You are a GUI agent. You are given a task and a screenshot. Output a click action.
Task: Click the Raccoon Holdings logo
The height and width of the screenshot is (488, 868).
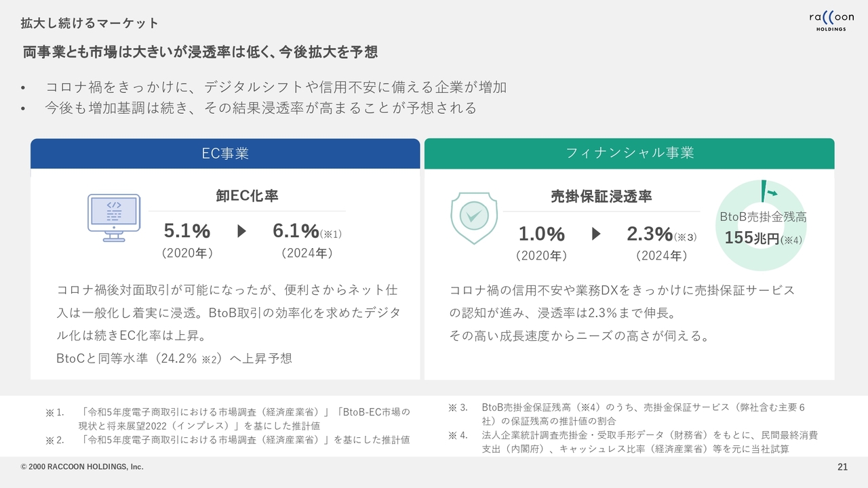click(831, 22)
